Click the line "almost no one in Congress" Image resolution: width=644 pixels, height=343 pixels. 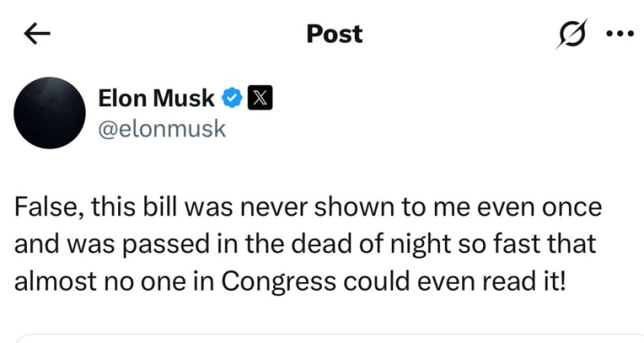290,282
